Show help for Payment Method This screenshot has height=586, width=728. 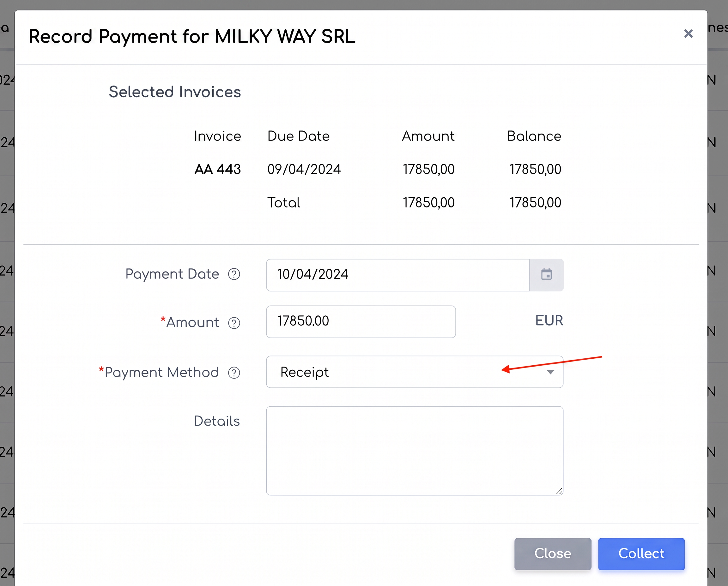click(234, 373)
